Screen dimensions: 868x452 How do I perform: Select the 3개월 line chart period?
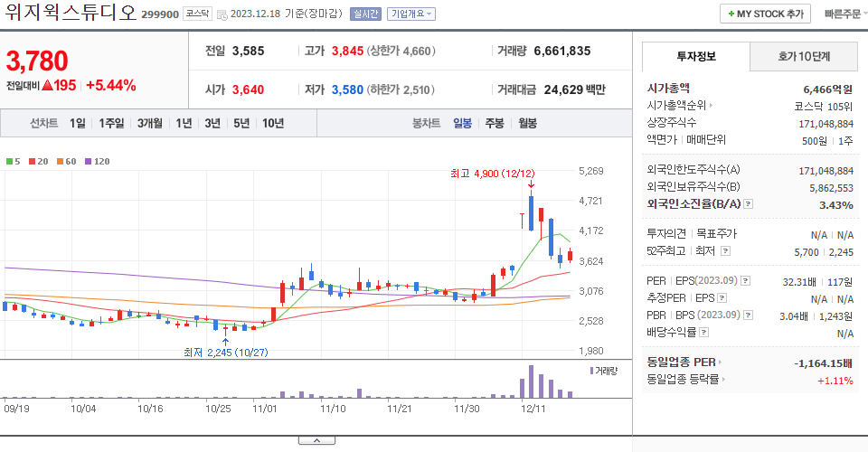[149, 123]
